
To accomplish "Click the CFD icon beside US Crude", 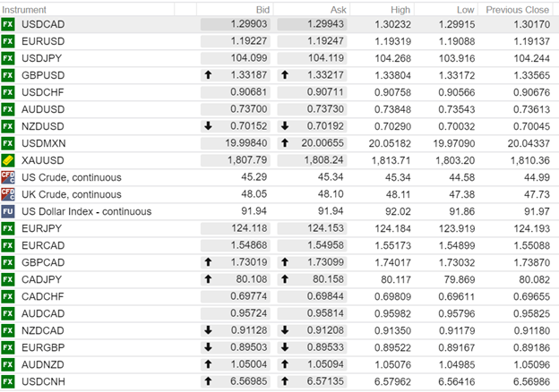I will click(8, 177).
